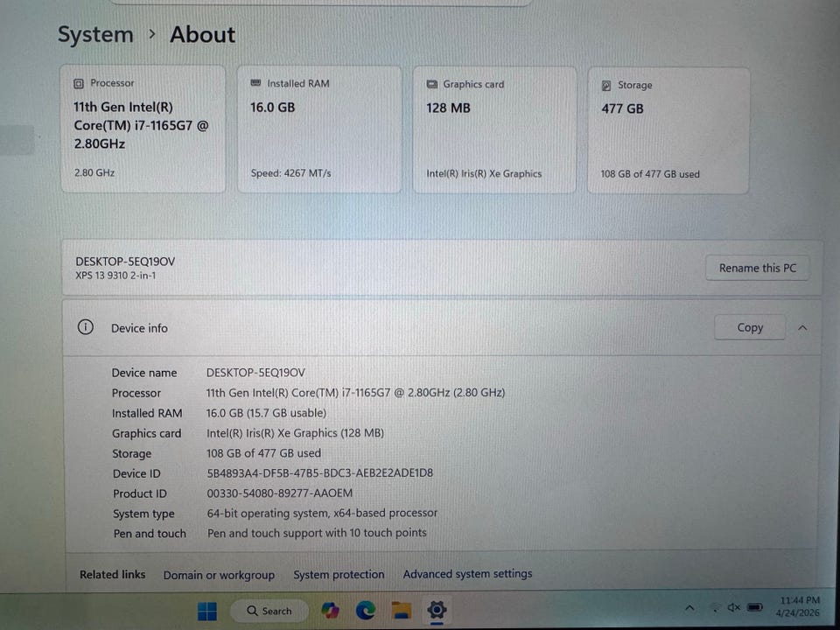Click Intel(R) Iris(R) Xe Graphics card caption

[x=484, y=173]
